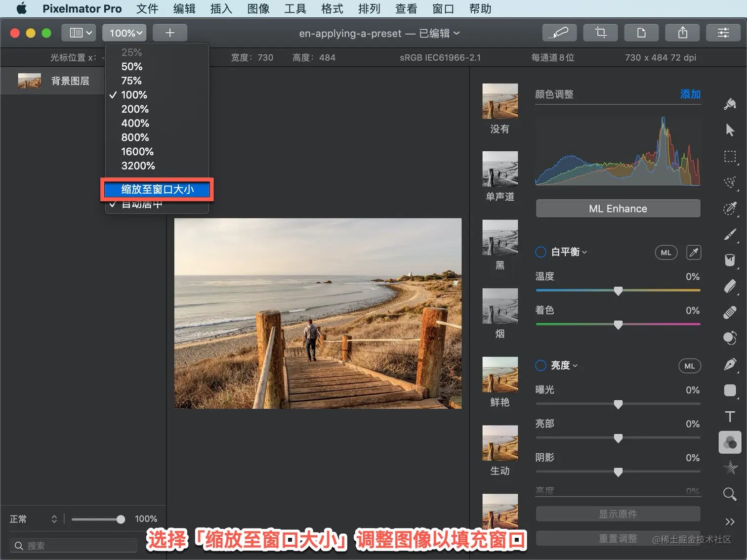
Task: Select the Zoom magnifier tool
Action: 730,494
